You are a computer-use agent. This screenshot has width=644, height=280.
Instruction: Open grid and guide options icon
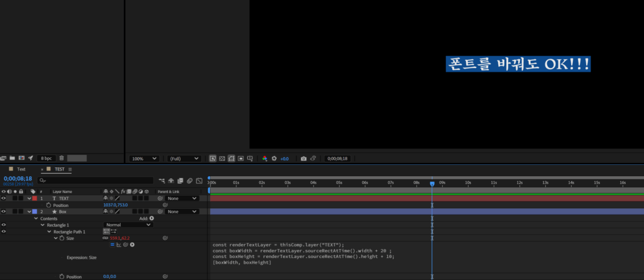tap(250, 159)
